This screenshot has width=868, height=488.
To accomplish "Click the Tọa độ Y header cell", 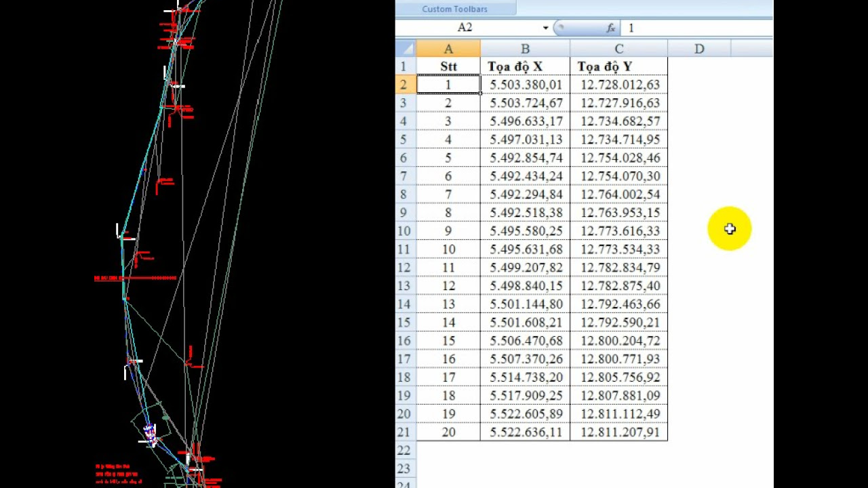I will point(618,66).
